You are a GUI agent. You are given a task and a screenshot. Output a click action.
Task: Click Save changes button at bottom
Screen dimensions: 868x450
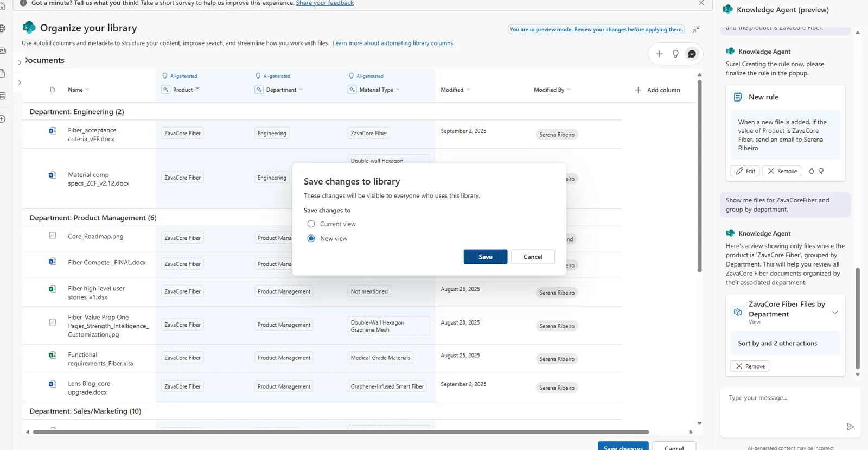pyautogui.click(x=623, y=447)
